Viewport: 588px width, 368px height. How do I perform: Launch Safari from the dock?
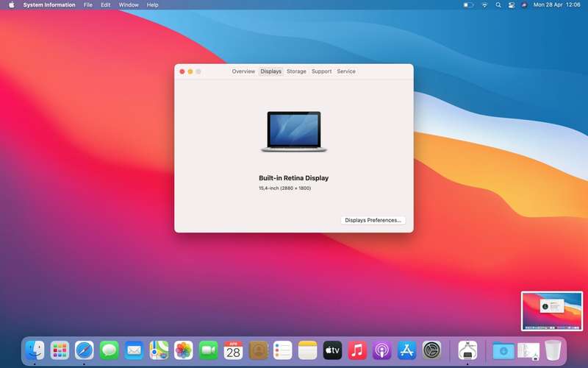tap(85, 350)
